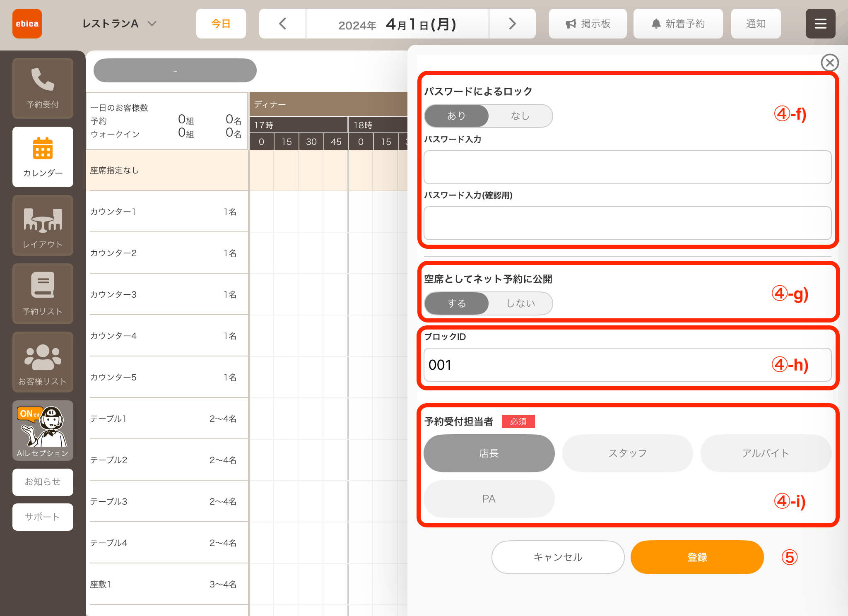Expand the レストランA store dropdown
This screenshot has height=616, width=848.
[119, 24]
